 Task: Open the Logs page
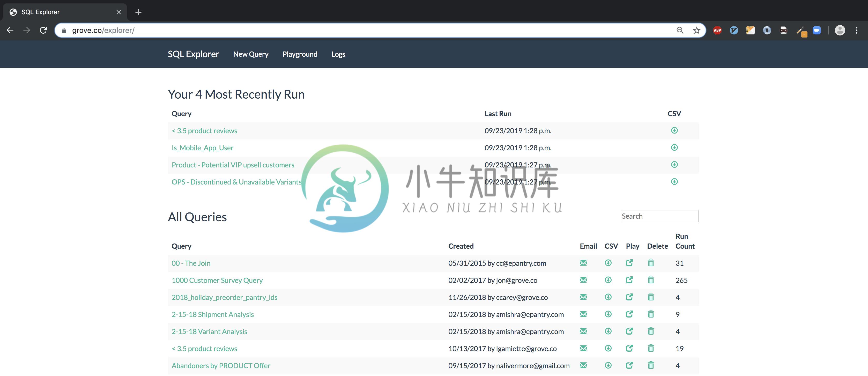pos(338,54)
